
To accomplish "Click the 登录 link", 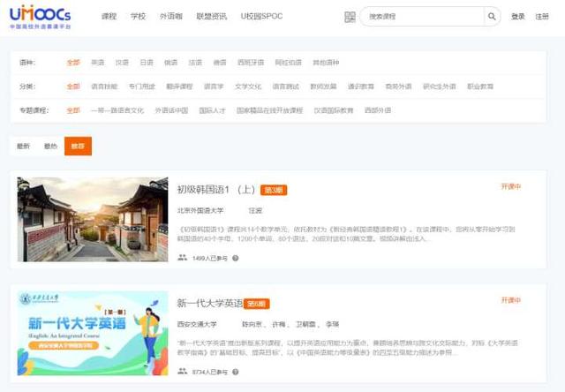I will tap(517, 17).
